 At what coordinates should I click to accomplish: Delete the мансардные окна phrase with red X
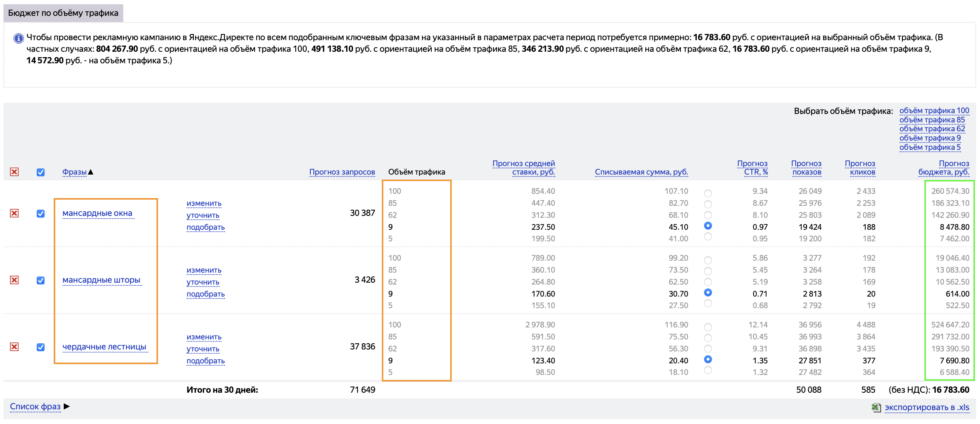(x=14, y=213)
